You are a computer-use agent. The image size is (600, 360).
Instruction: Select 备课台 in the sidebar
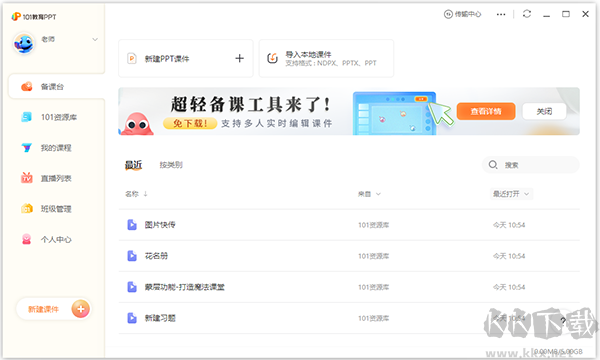point(56,86)
